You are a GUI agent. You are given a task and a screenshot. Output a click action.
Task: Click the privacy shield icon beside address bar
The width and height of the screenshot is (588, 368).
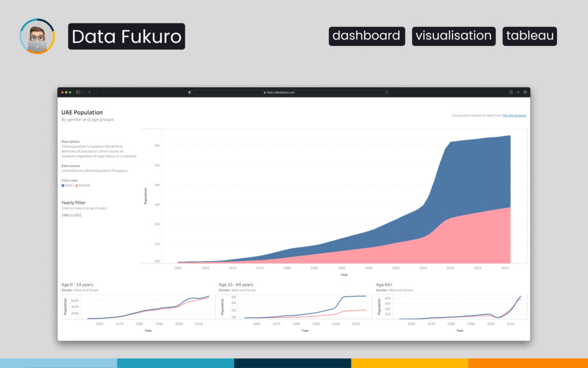click(189, 92)
